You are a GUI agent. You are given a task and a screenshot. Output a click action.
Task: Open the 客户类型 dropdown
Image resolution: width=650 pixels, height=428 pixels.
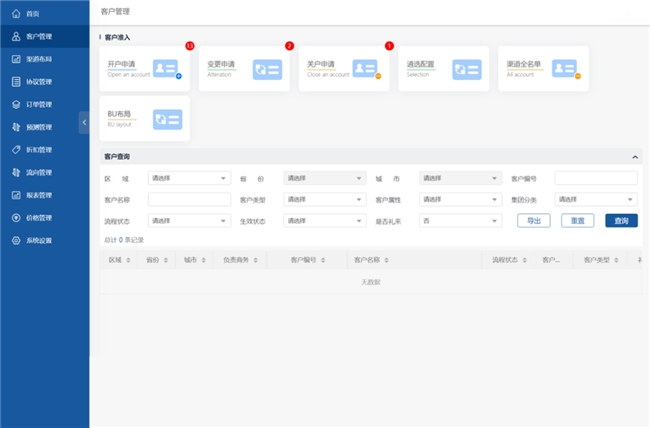point(325,199)
